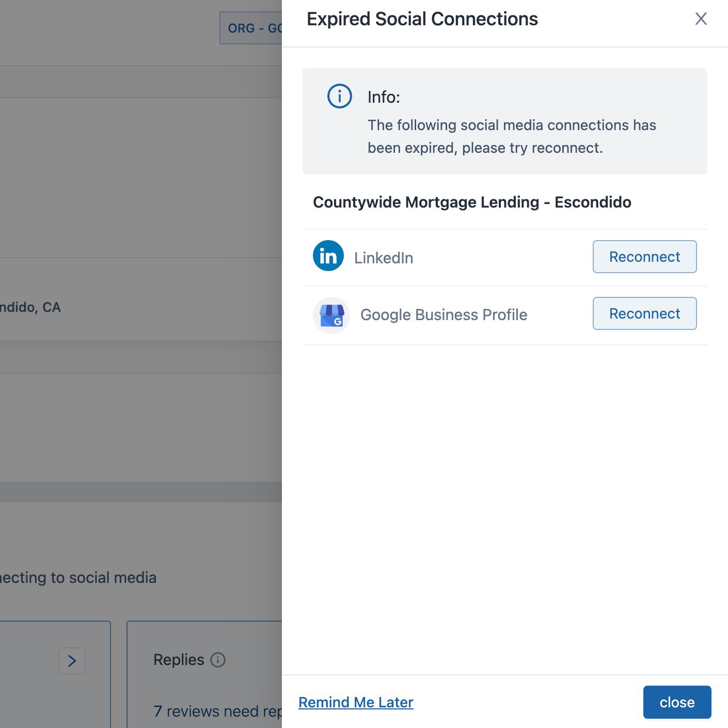Reconnect the LinkedIn account
This screenshot has width=728, height=728.
tap(644, 257)
